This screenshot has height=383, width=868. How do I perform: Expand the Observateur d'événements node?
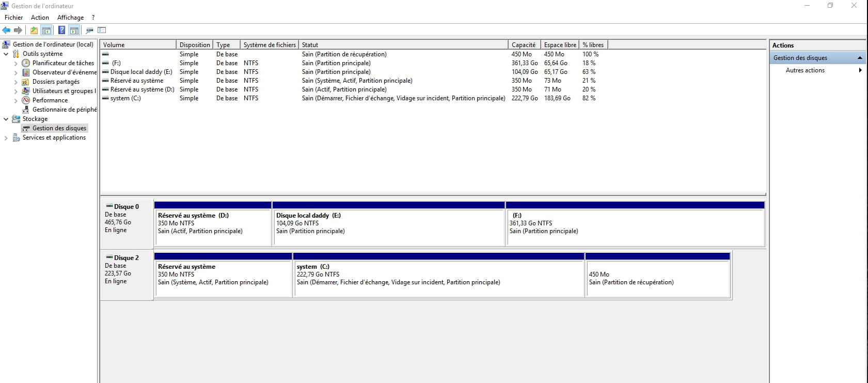[15, 73]
